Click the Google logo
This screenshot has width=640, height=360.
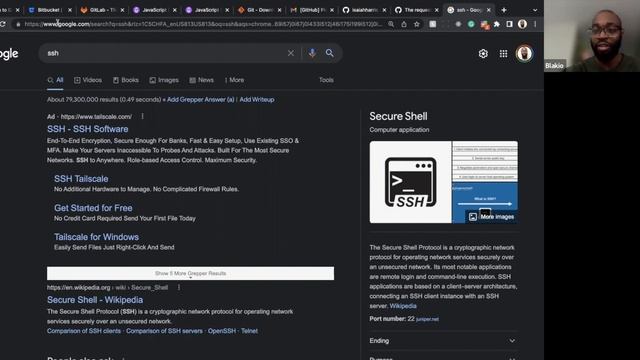[9, 54]
